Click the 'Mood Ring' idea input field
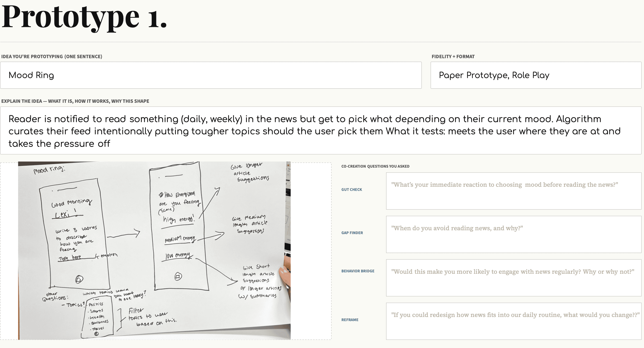The width and height of the screenshot is (644, 348). tap(211, 75)
